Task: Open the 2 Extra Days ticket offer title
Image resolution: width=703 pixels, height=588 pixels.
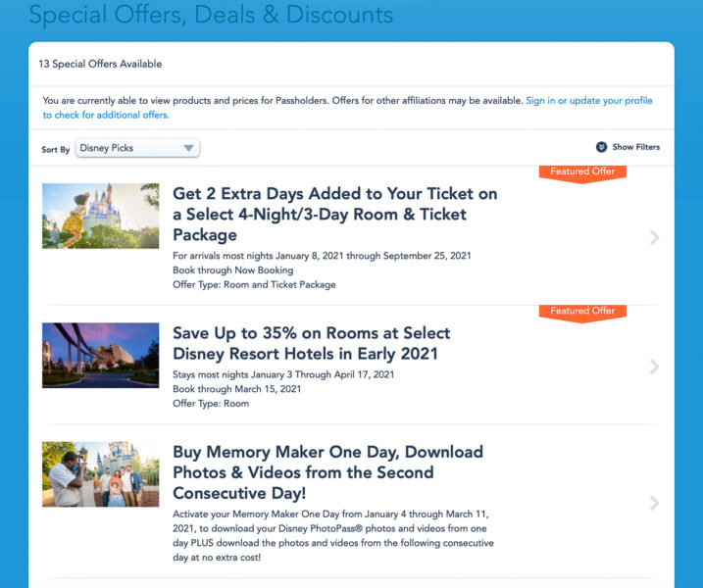Action: coord(335,215)
